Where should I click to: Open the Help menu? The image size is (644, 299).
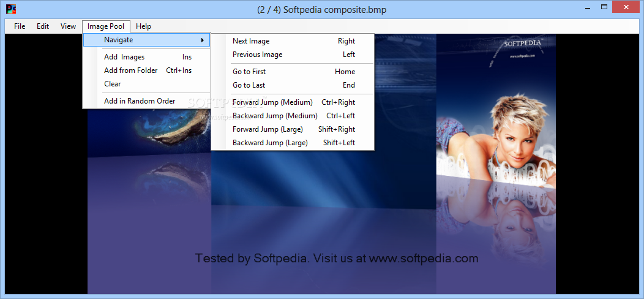coord(143,26)
